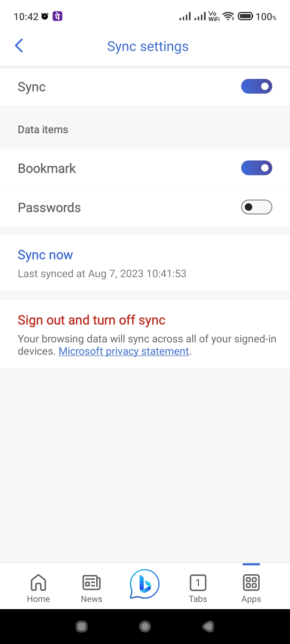This screenshot has height=644, width=290.
Task: Tap the Wi-Fi status icon
Action: pyautogui.click(x=228, y=16)
